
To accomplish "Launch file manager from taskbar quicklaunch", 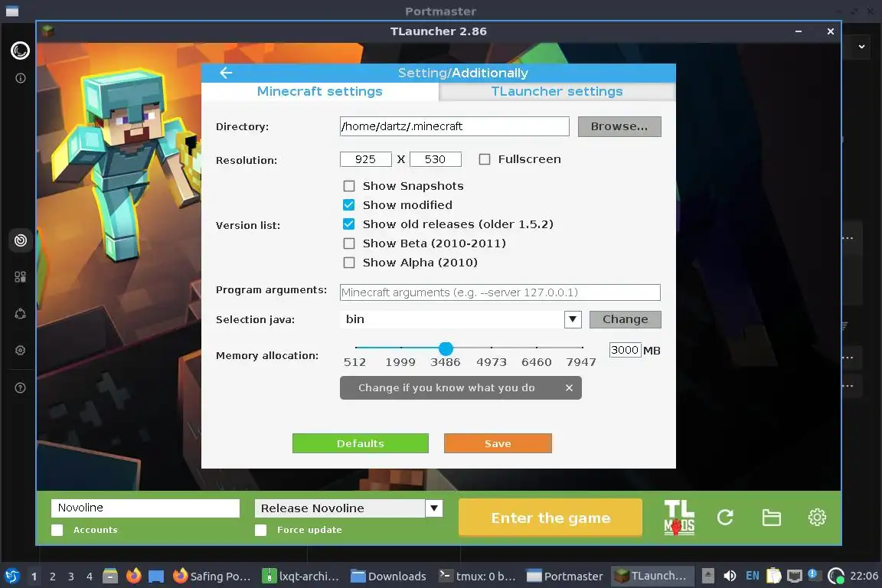I will point(110,576).
